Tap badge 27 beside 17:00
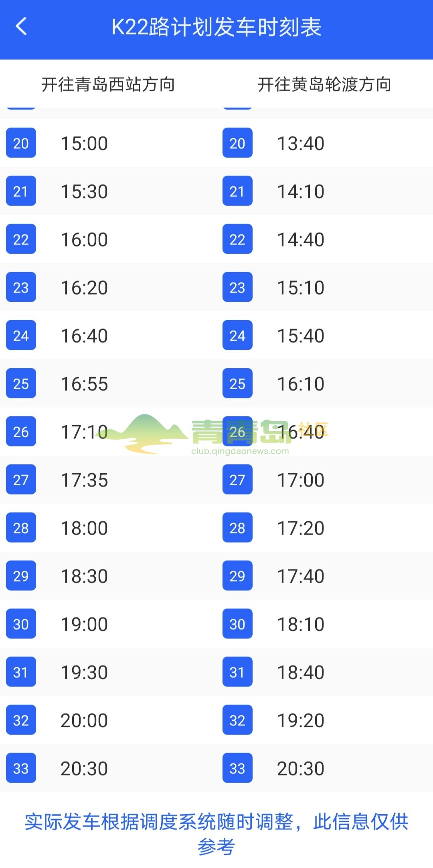This screenshot has width=433, height=868. pyautogui.click(x=237, y=480)
